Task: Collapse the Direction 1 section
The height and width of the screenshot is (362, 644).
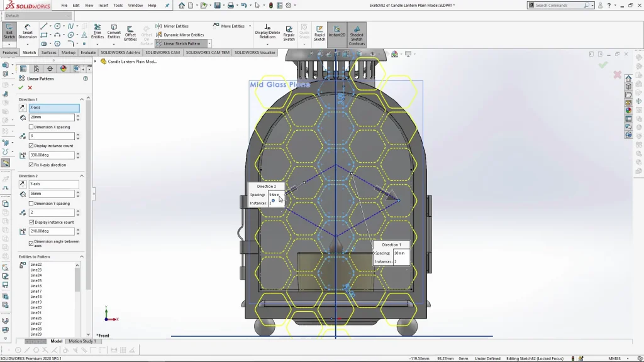Action: coord(81,99)
